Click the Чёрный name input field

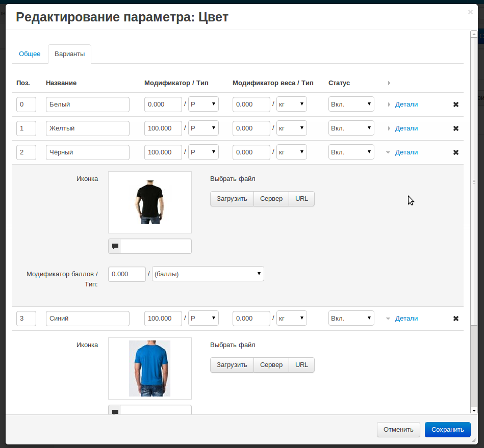click(87, 152)
